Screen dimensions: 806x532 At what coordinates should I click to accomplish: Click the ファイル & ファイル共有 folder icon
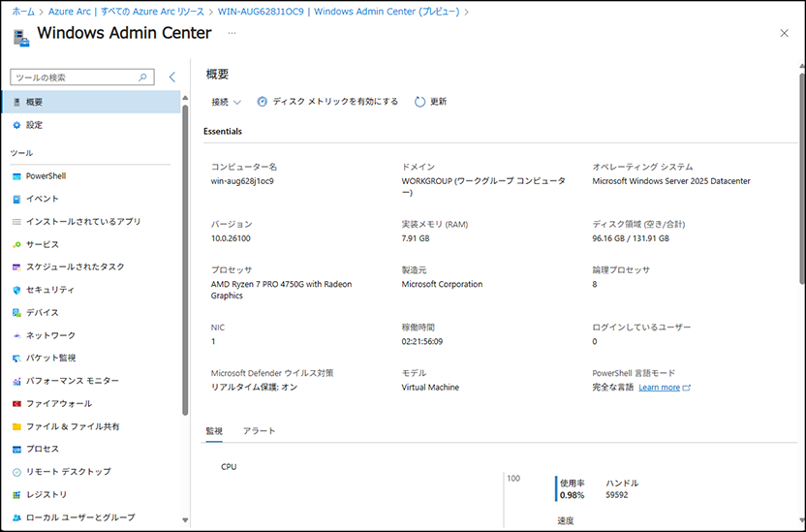(17, 426)
